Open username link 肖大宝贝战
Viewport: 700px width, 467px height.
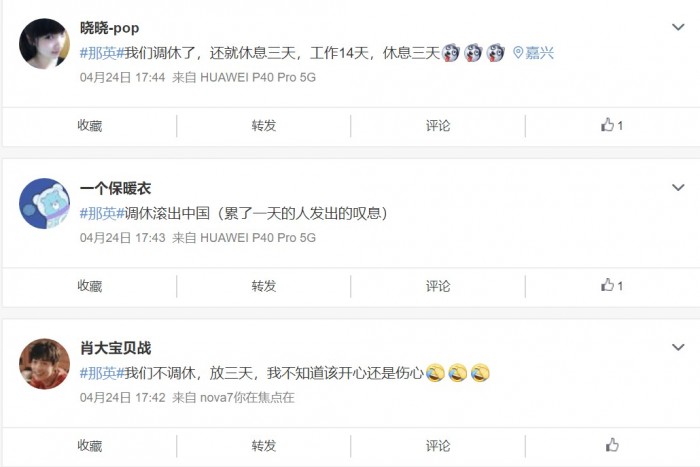coord(116,348)
